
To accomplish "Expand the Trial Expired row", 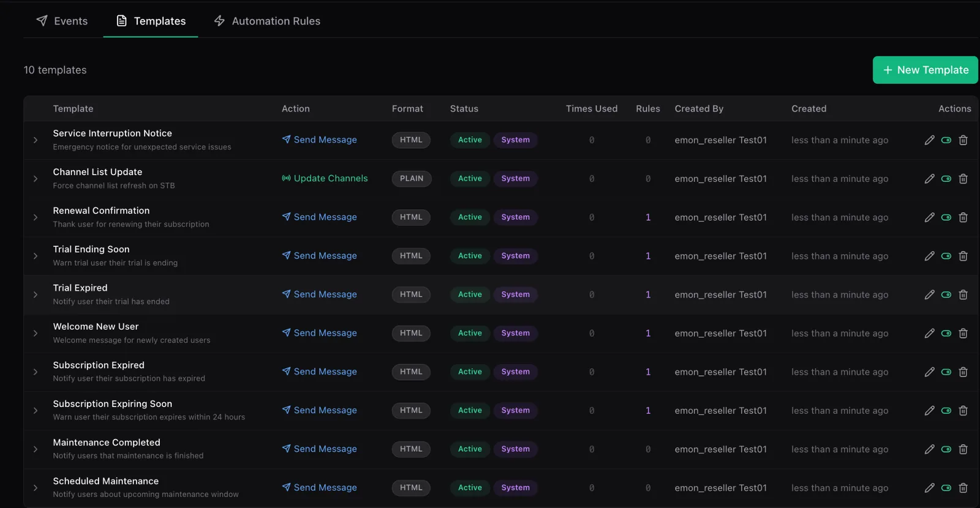I will click(36, 294).
